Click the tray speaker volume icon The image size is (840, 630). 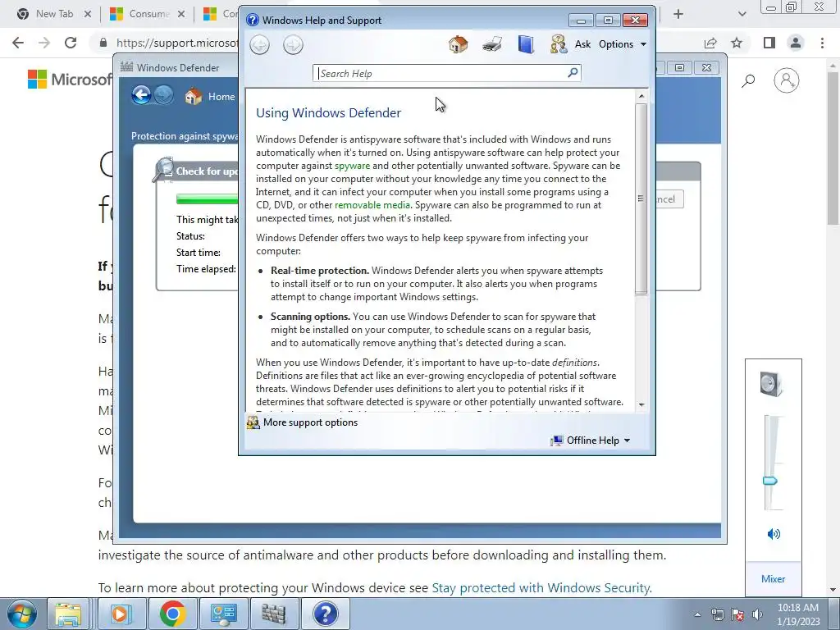point(757,614)
